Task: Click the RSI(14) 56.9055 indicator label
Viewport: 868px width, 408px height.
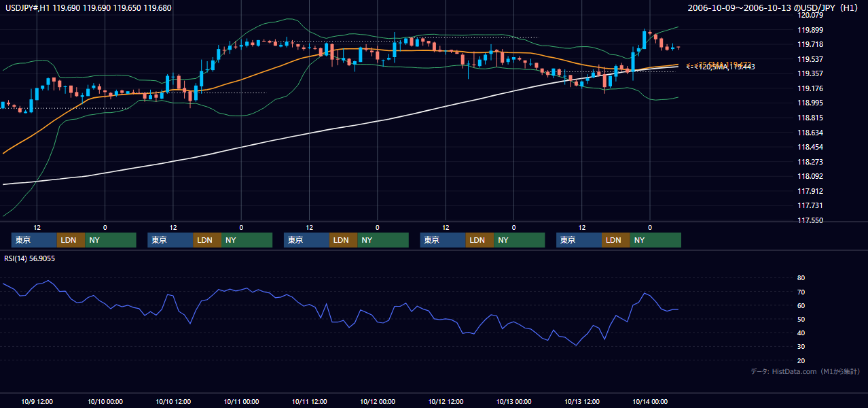Action: 30,258
